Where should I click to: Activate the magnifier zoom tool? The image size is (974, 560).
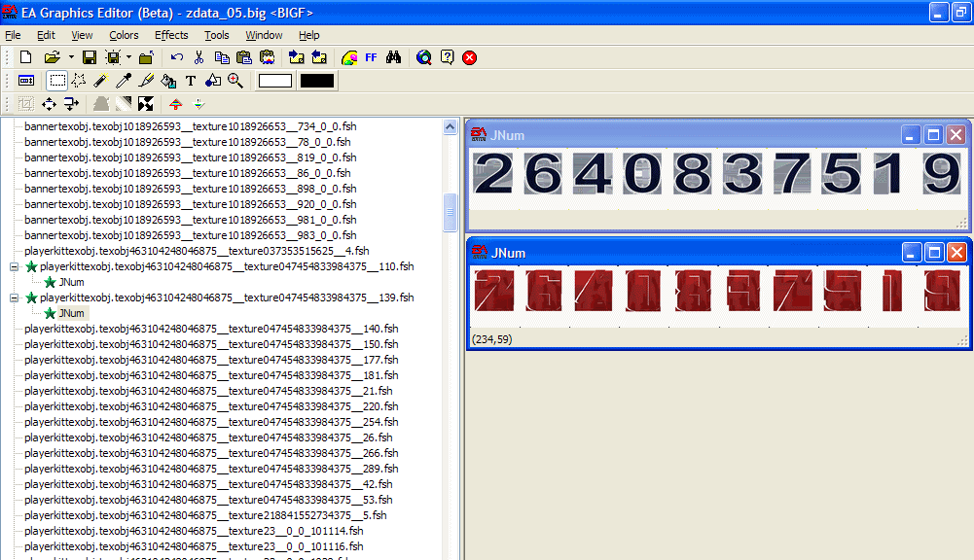235,81
